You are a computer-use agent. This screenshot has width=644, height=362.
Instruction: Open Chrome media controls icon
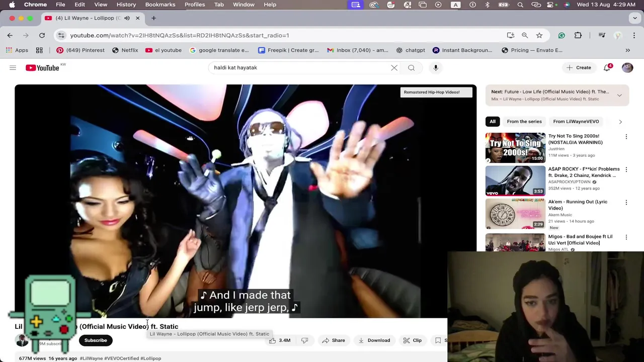[x=602, y=35]
